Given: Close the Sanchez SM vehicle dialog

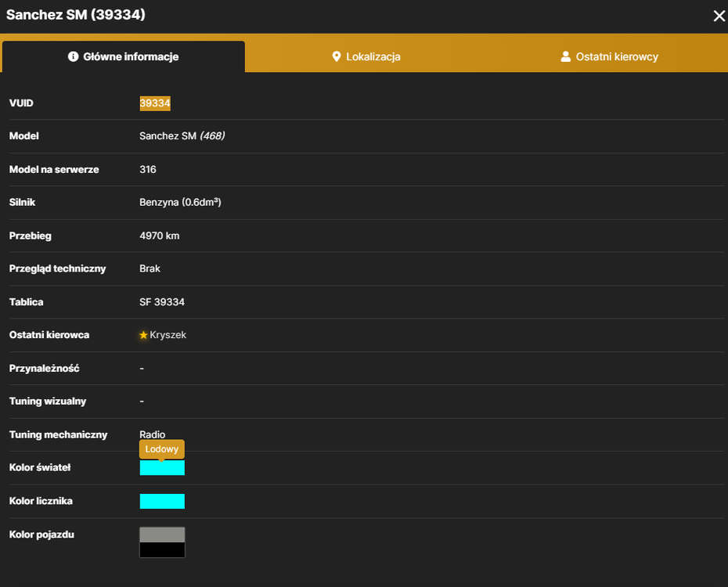Looking at the screenshot, I should tap(719, 16).
